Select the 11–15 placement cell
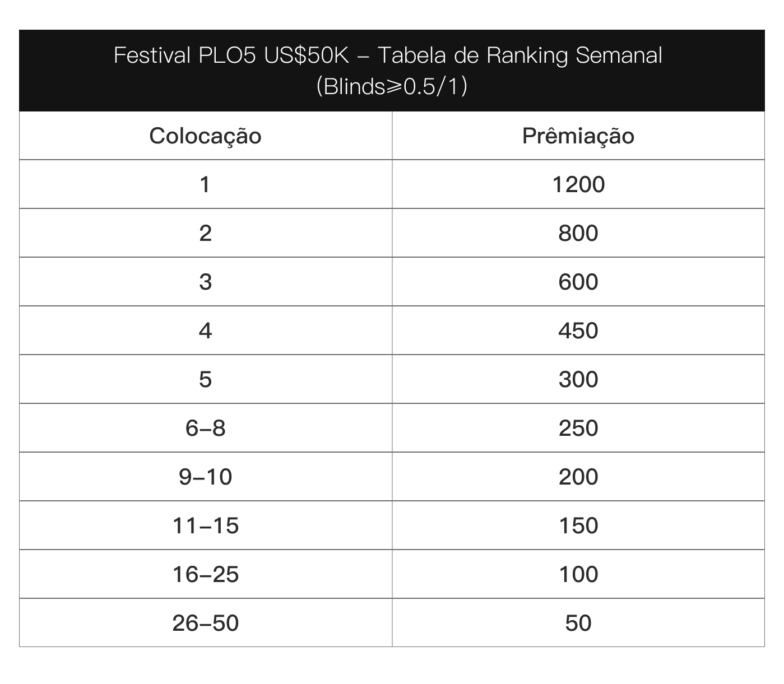Image resolution: width=784 pixels, height=684 pixels. click(x=206, y=525)
